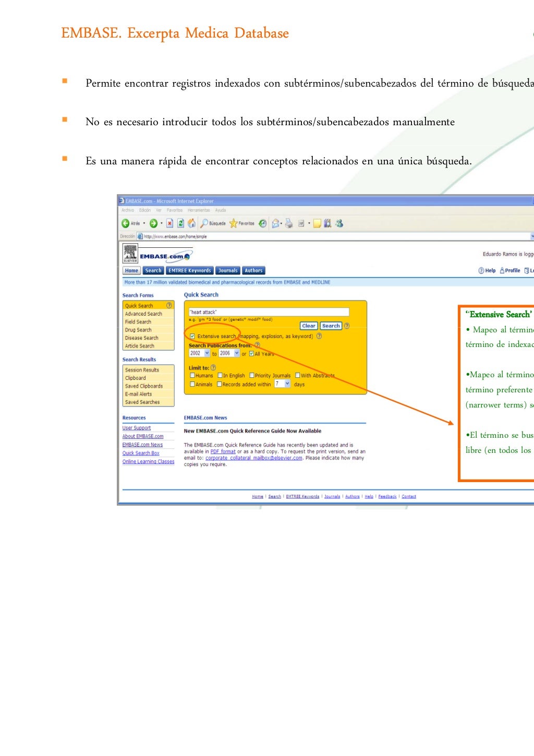Viewport: 534px width, 756px height.
Task: Click the Search button in Quick Search form
Action: (331, 326)
